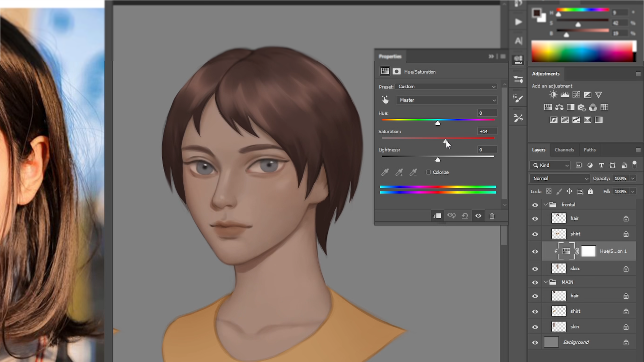Add a Hue/Saturation adjustment from Adjustments panel
644x362 pixels.
(548, 107)
